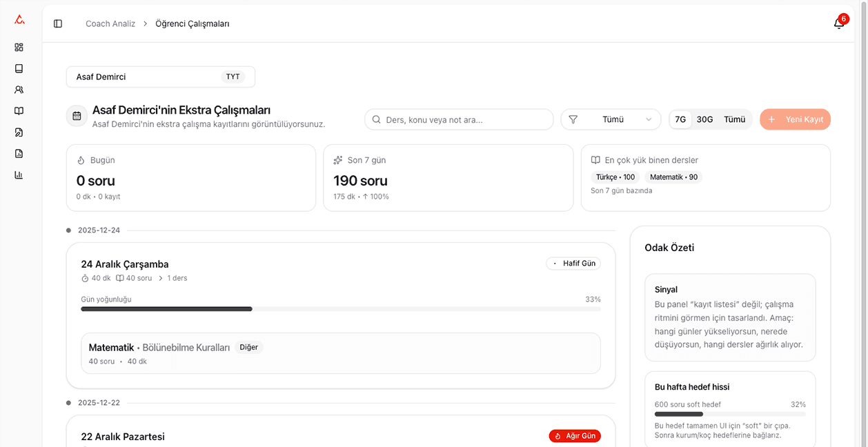The width and height of the screenshot is (868, 447).
Task: Go to Coach Analiz breadcrumb
Action: tap(110, 23)
